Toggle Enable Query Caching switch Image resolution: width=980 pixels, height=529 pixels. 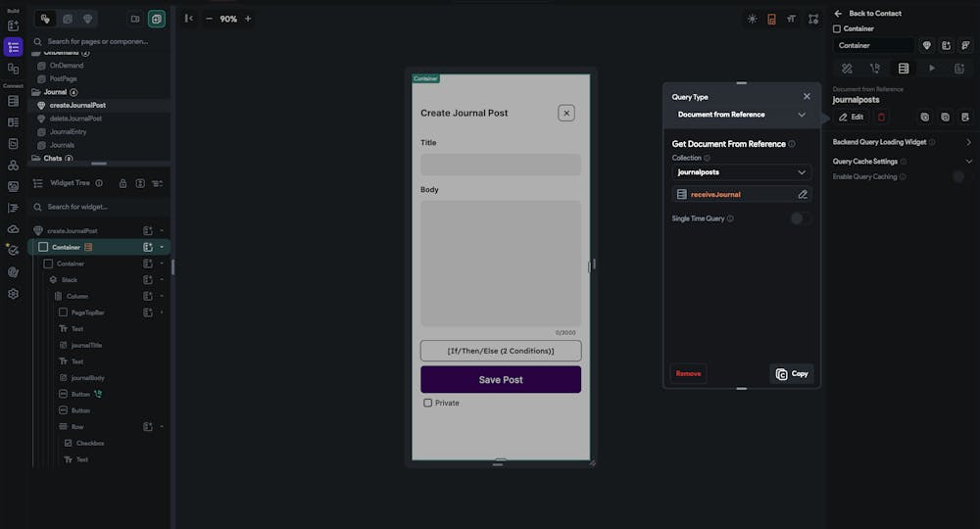[x=962, y=176]
